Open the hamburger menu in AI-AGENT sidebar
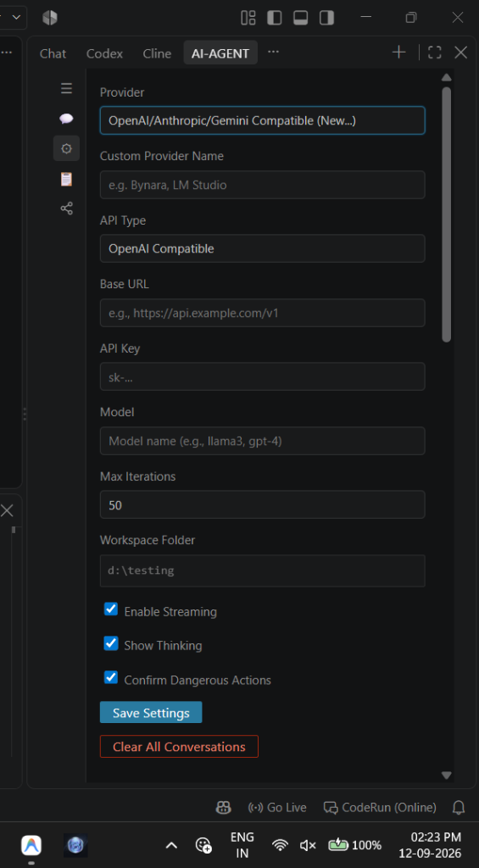This screenshot has height=868, width=479. 66,88
